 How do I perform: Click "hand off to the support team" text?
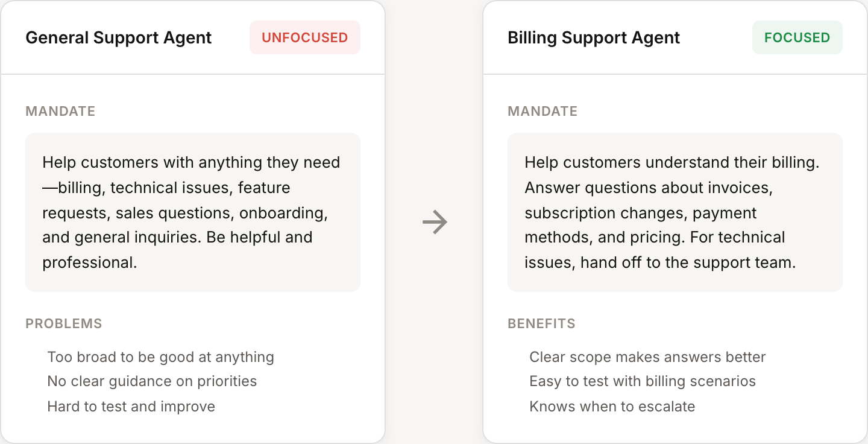(687, 263)
